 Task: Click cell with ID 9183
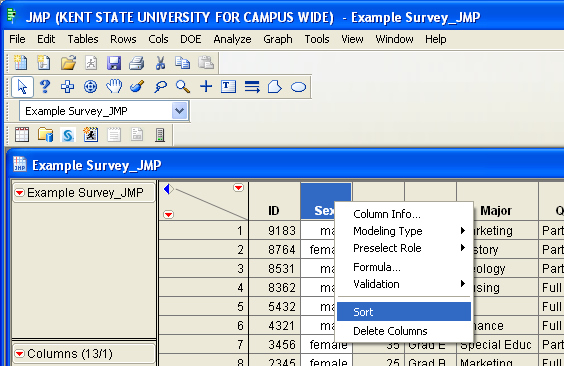point(274,231)
